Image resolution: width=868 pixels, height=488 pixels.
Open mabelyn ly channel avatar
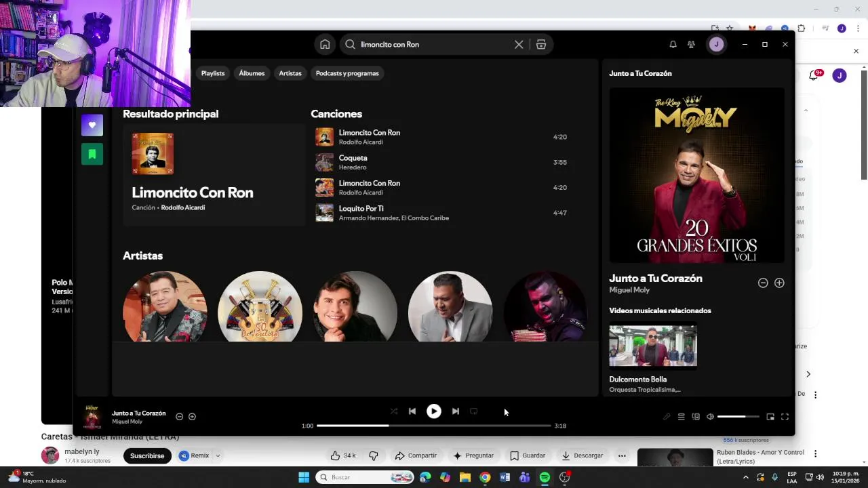50,455
